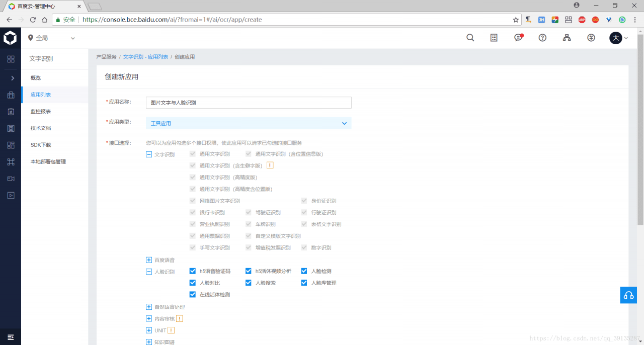Click the 文字识别 sidebar title
The width and height of the screenshot is (644, 345).
pyautogui.click(x=41, y=59)
